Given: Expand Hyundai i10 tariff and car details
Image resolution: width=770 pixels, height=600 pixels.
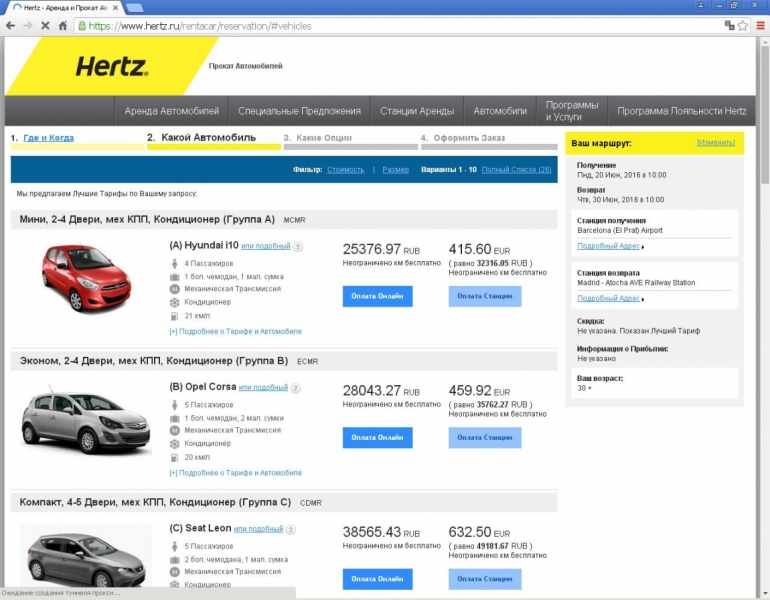Looking at the screenshot, I should pyautogui.click(x=236, y=331).
